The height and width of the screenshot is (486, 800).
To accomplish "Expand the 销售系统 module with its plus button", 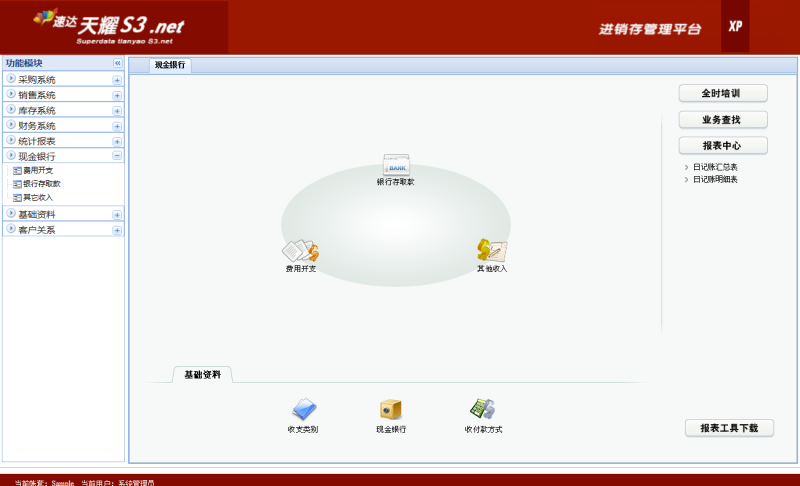I will 117,95.
